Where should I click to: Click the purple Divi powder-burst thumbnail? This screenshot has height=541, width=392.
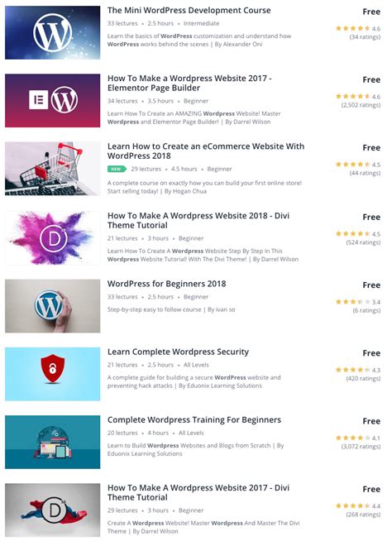[x=52, y=237]
